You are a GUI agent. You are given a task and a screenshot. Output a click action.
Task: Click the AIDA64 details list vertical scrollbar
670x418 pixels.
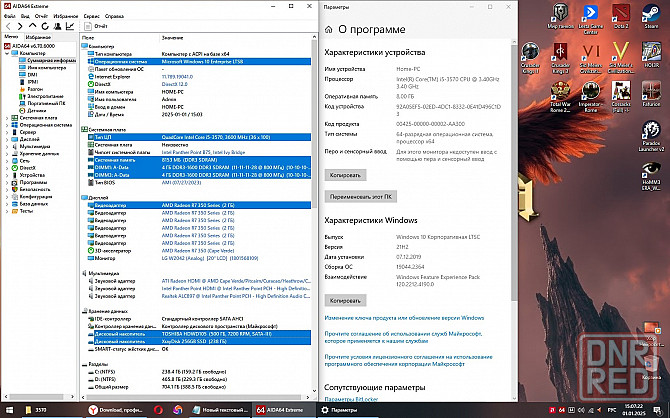pyautogui.click(x=315, y=124)
